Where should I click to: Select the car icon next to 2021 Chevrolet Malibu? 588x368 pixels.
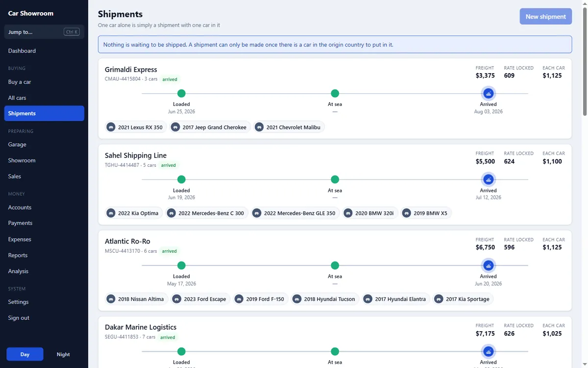260,127
